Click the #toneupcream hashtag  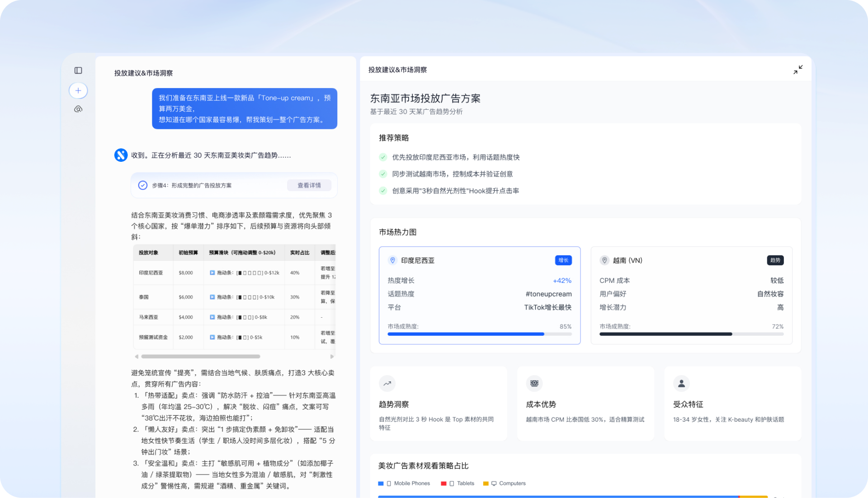click(548, 294)
